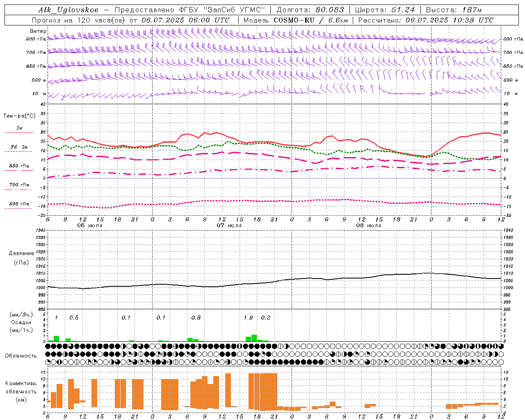Click the '850 гПа' temperature legend label
The height and width of the screenshot is (420, 525).
coord(19,166)
